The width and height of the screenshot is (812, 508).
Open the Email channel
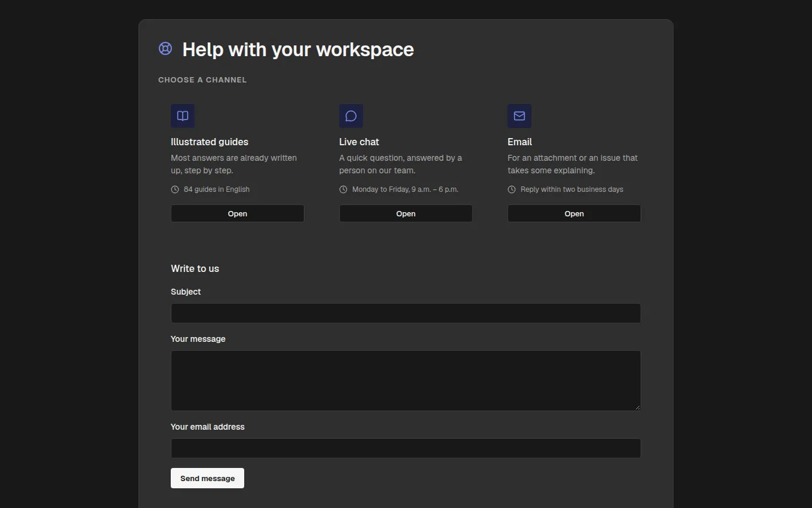574,213
